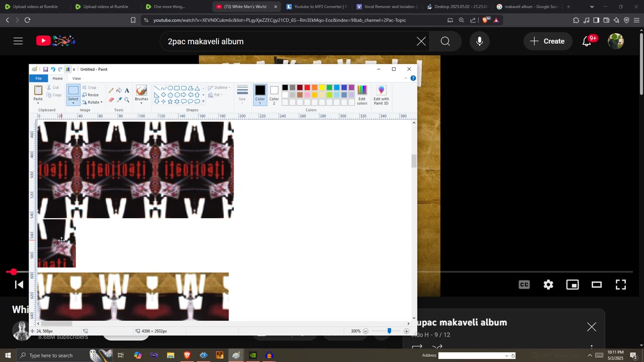Select the Pencil tool in Paint
This screenshot has height=362, width=644.
111,90
